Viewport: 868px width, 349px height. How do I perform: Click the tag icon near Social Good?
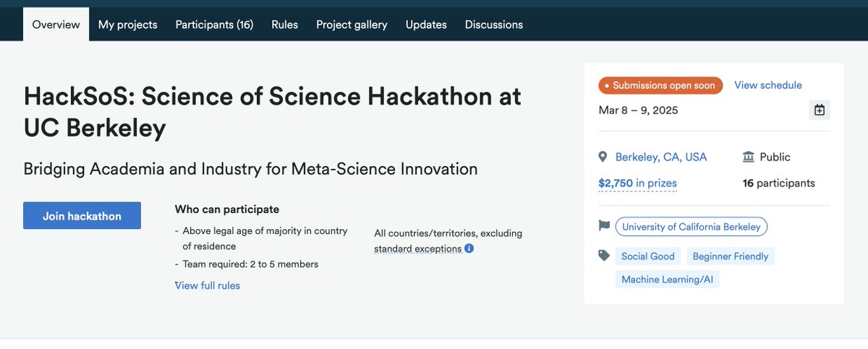coord(604,256)
